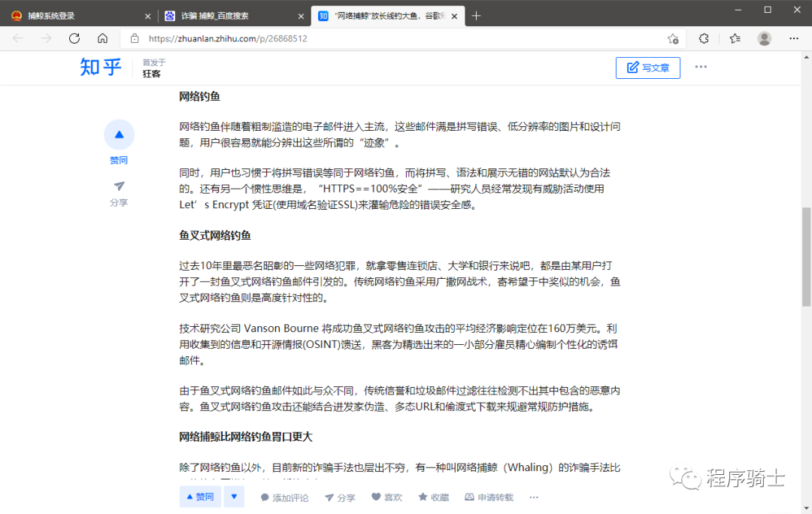Click the 写文章 write article button
This screenshot has height=514, width=812.
point(647,67)
